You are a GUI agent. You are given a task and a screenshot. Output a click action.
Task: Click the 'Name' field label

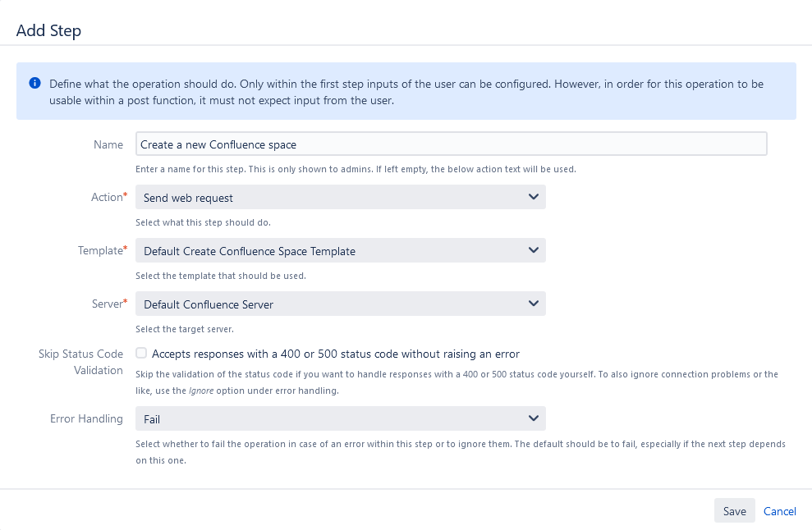click(108, 144)
